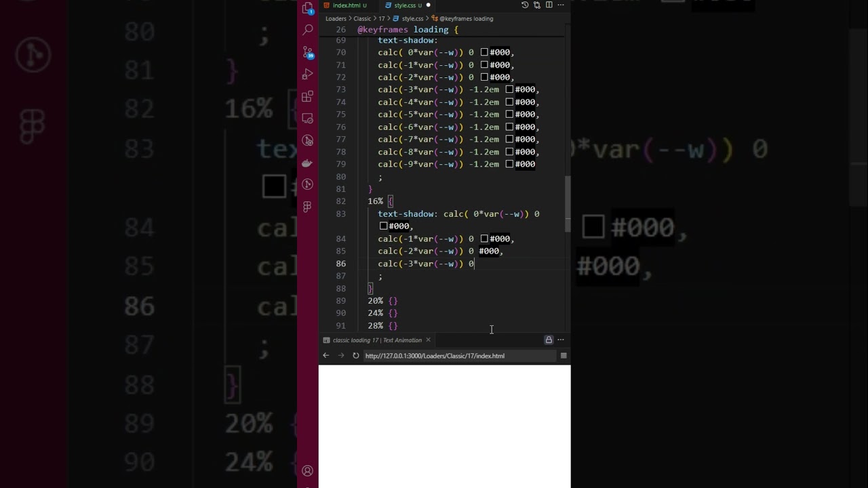The width and height of the screenshot is (868, 488).
Task: Open the Extensions view
Action: tap(307, 96)
